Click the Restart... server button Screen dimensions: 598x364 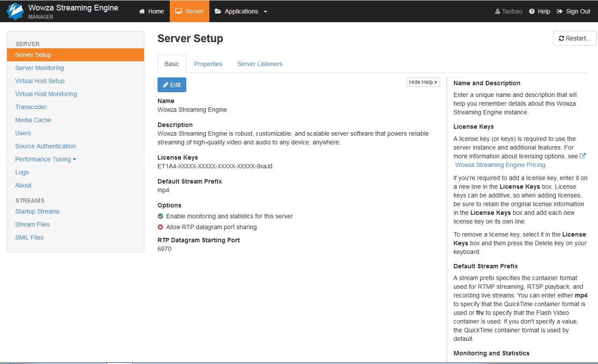pyautogui.click(x=574, y=38)
